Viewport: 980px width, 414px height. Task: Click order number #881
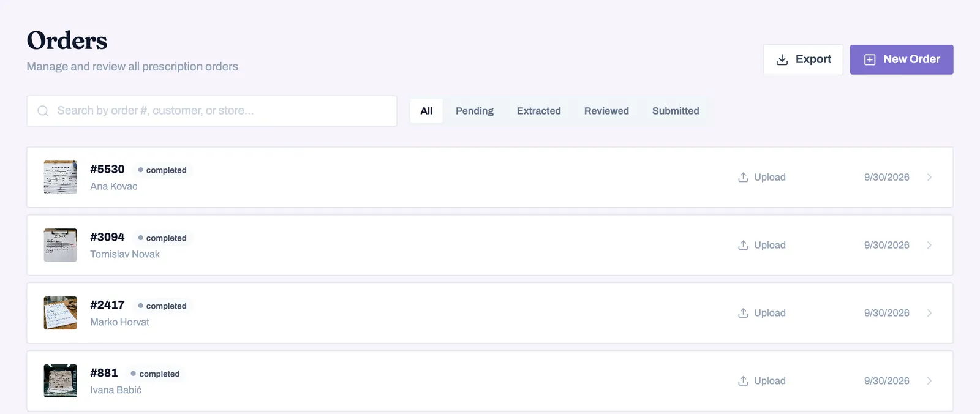pos(104,373)
